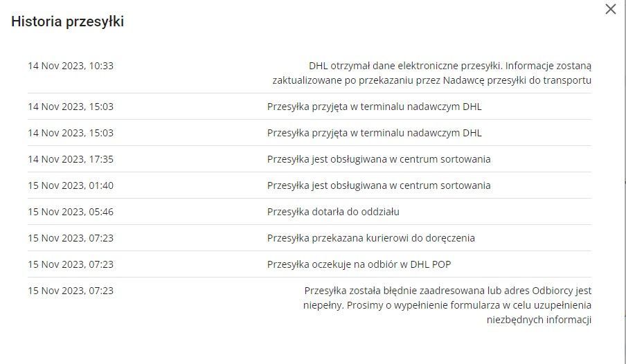Select the 14 Nov 2023, 17:35 timestamp
626x364 pixels.
click(x=71, y=159)
